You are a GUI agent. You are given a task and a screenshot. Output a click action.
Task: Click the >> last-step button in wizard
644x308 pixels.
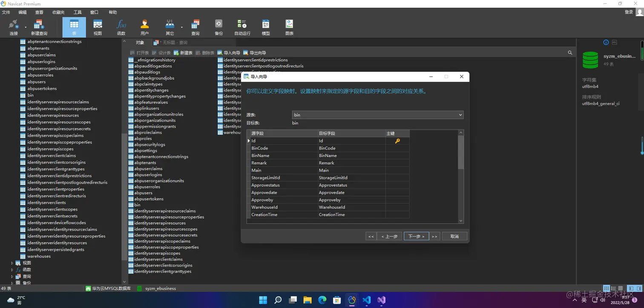coord(434,236)
